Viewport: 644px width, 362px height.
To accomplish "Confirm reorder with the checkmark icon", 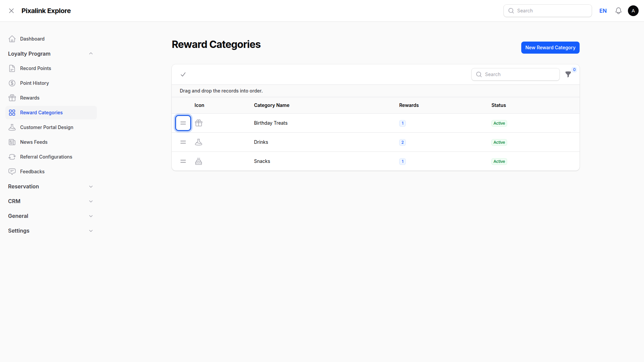I will click(183, 74).
